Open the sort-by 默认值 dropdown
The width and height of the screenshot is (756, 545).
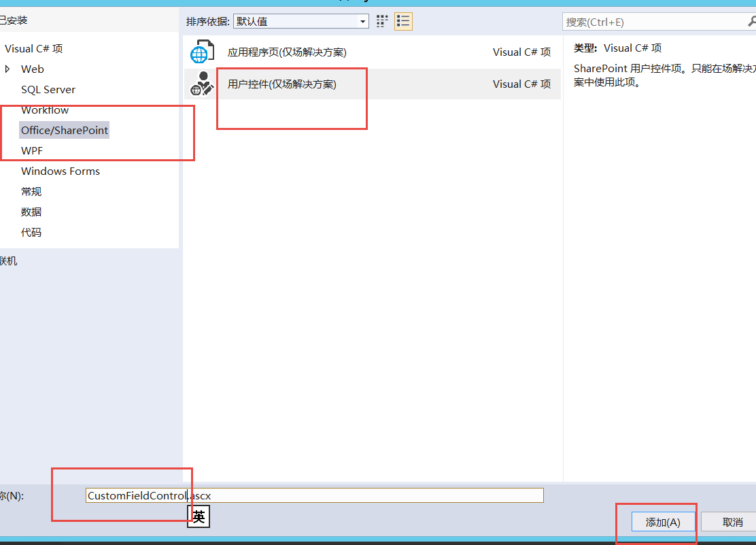coord(301,21)
